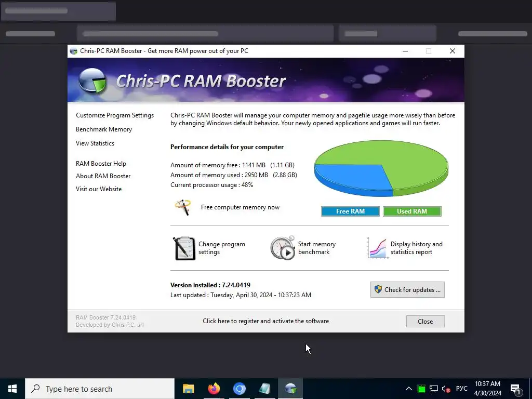Screen dimensions: 532x399
Task: Click Display history and statistics report
Action: (416, 248)
